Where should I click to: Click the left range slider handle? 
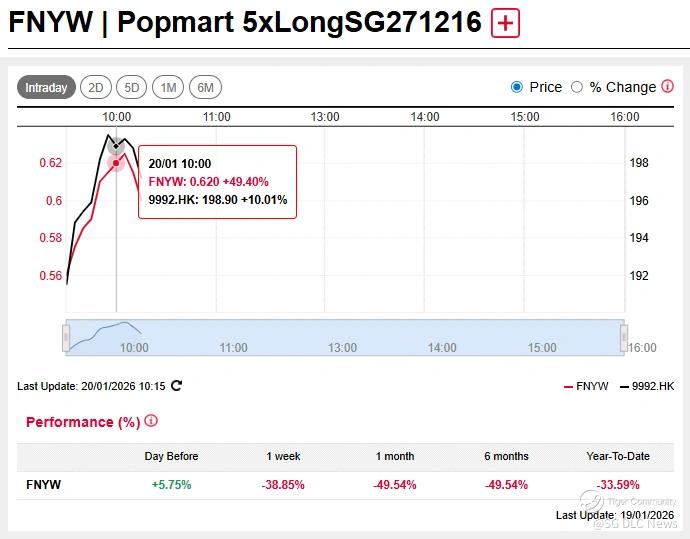(x=66, y=338)
